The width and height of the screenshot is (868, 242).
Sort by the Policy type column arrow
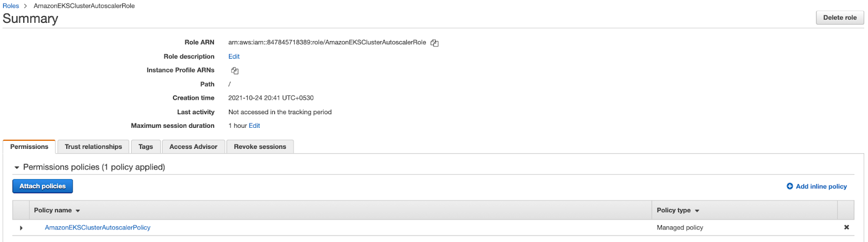pos(697,211)
